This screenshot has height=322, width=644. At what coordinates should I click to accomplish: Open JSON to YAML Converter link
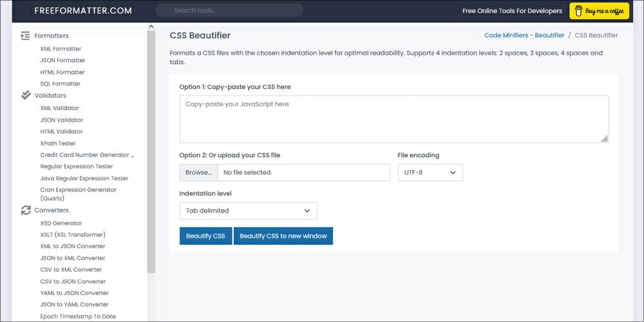point(74,305)
